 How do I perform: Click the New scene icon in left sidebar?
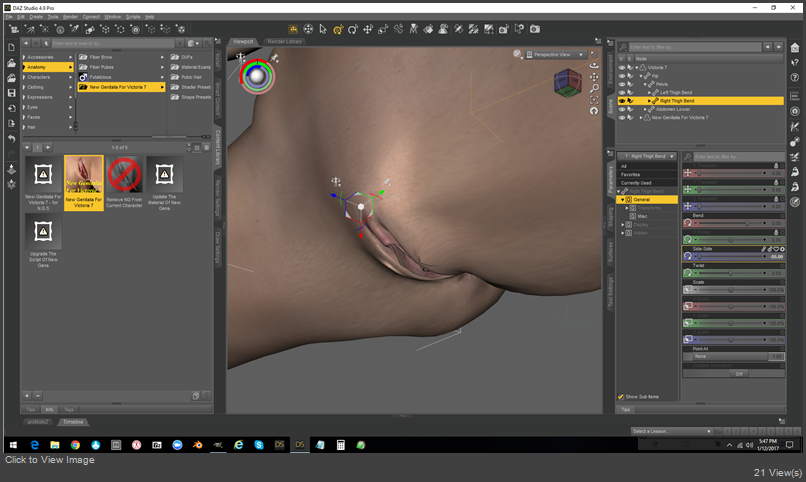click(11, 47)
